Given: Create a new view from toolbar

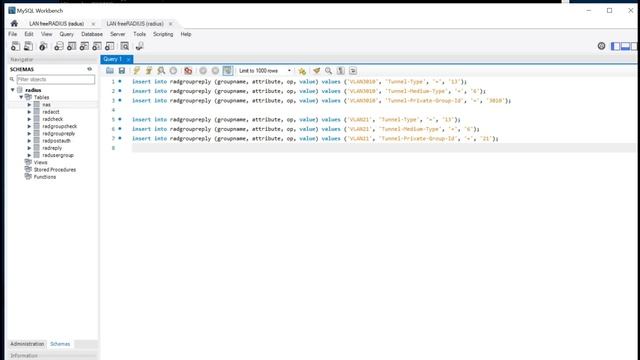Looking at the screenshot, I should tap(84, 46).
